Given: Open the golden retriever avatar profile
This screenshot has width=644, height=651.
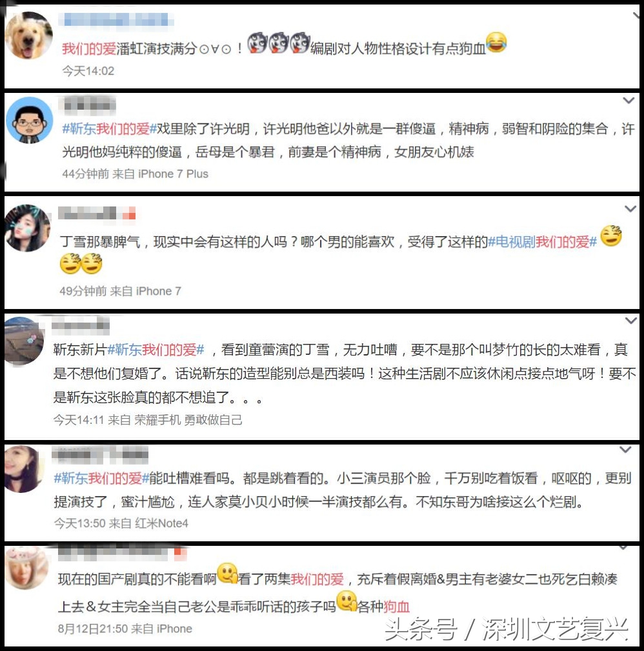Looking at the screenshot, I should (x=29, y=35).
